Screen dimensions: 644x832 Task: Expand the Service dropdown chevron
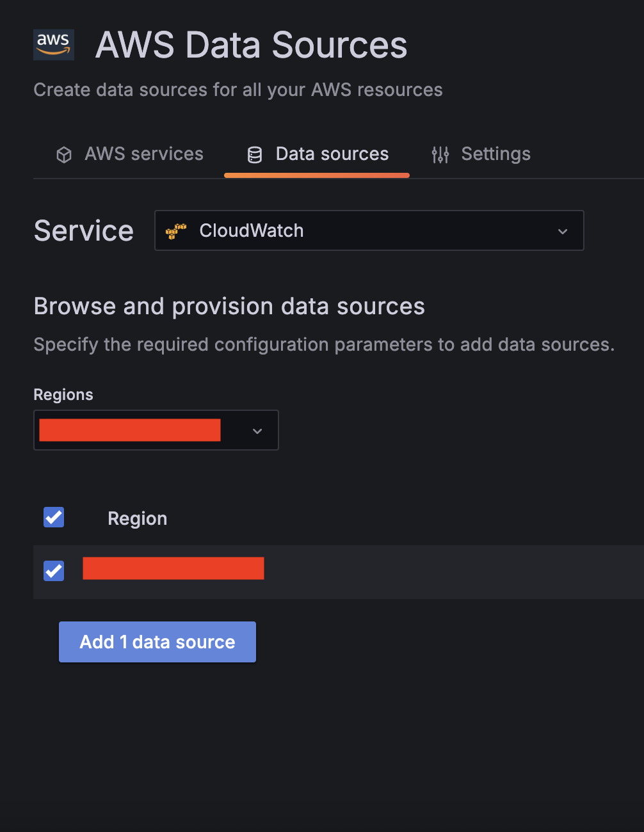(563, 231)
